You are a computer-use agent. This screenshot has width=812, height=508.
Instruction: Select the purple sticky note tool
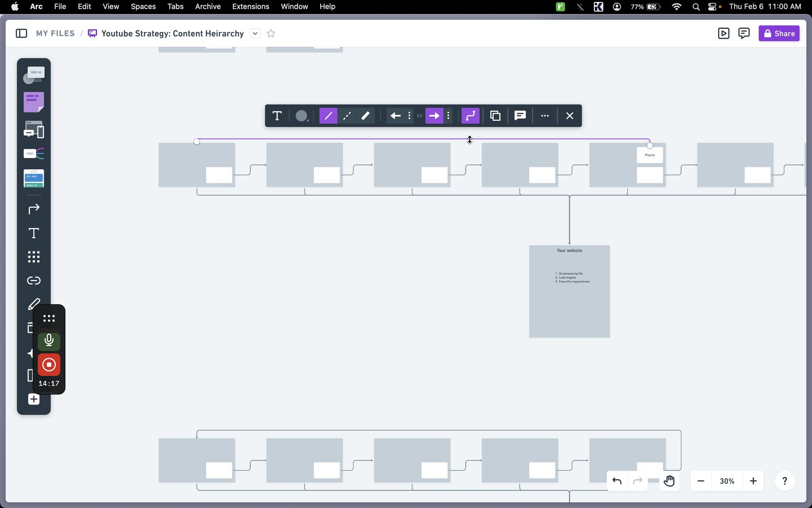33,102
